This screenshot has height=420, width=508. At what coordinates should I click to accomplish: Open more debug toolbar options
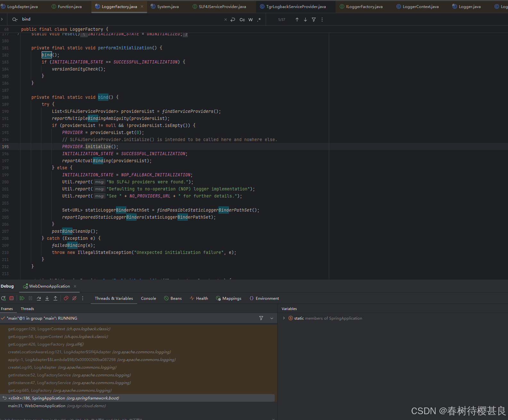[x=83, y=298]
